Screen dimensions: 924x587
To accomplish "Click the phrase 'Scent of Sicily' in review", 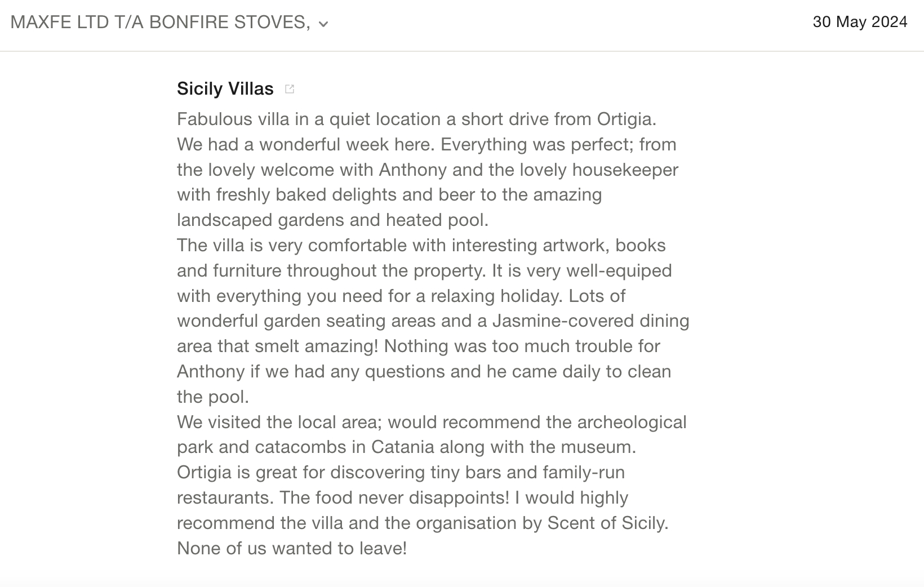I will pos(607,523).
